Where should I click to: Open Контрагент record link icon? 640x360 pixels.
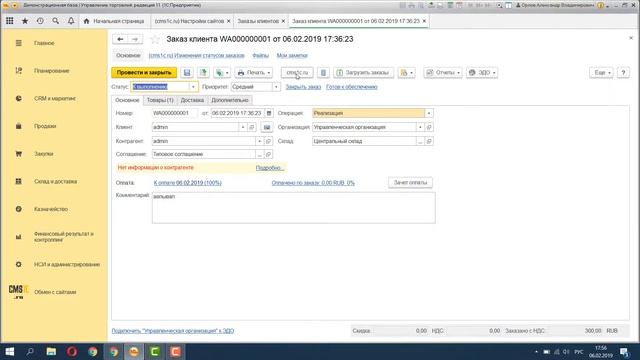click(x=269, y=141)
